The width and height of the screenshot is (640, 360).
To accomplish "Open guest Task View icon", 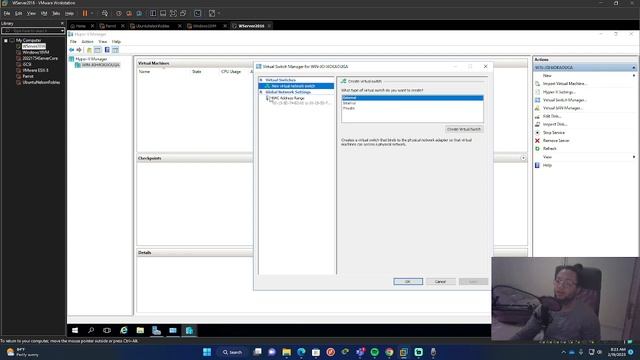I will (x=107, y=330).
